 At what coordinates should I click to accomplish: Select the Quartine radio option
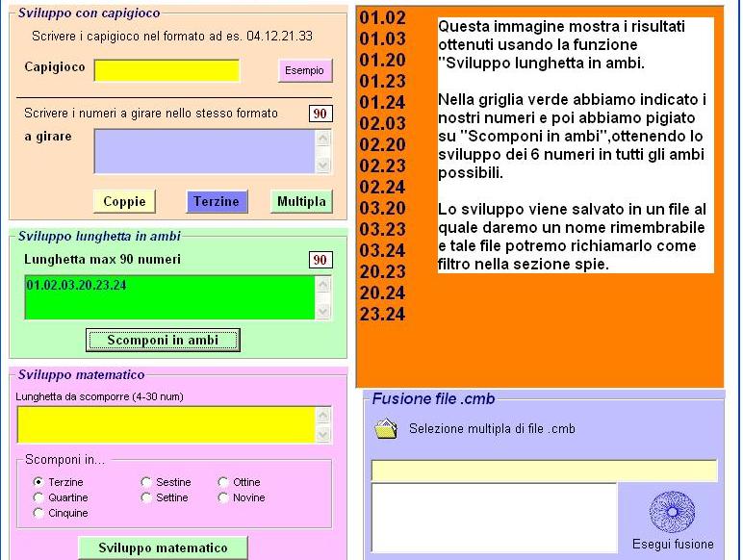point(38,497)
